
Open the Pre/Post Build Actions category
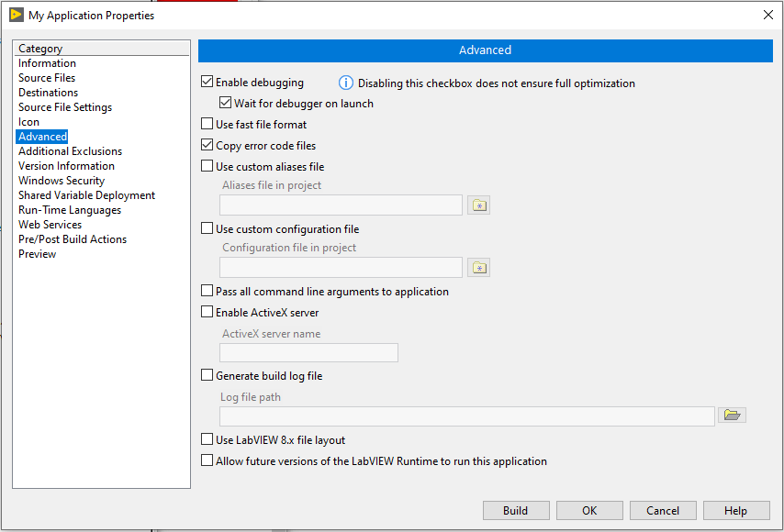(73, 238)
